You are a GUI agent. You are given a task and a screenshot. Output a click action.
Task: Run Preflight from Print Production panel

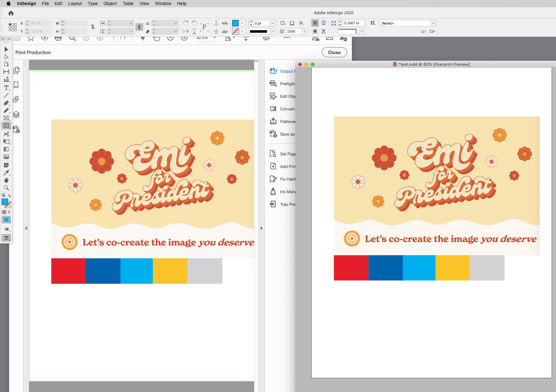287,83
